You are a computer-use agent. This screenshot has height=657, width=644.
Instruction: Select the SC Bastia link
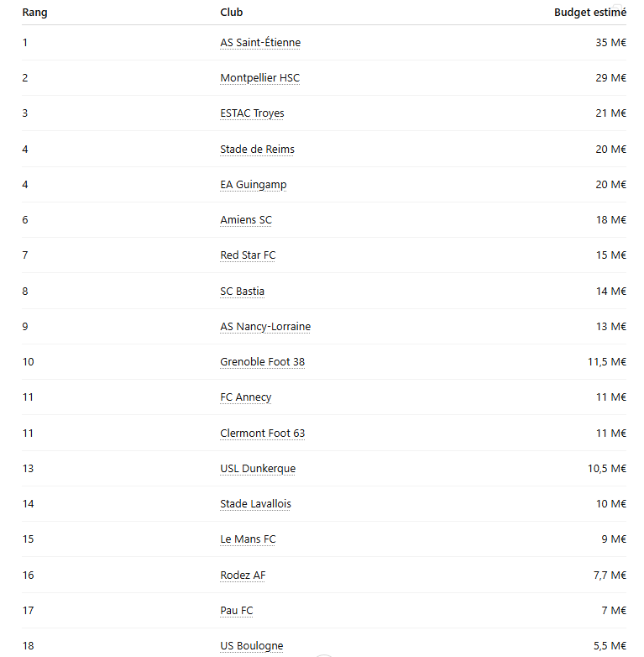tap(242, 292)
